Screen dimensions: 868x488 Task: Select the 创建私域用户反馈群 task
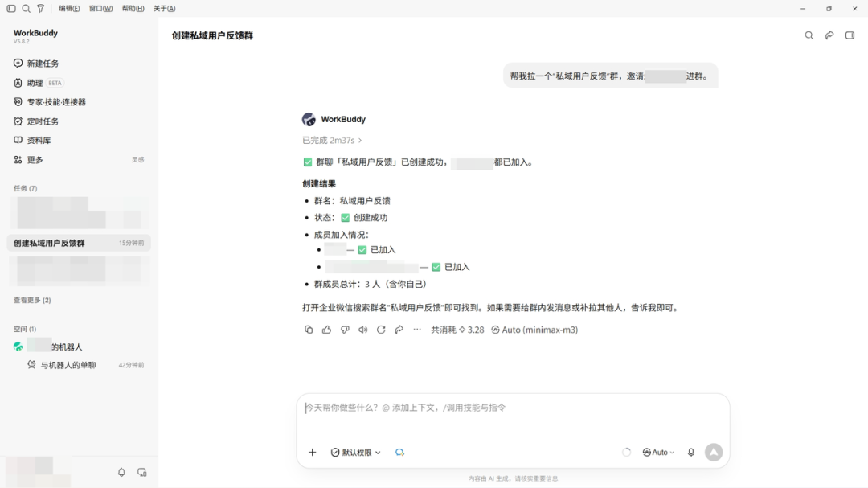click(79, 243)
